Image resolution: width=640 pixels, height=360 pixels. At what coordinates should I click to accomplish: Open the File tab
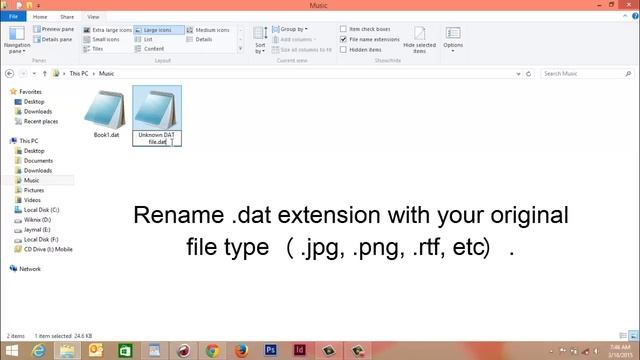13,17
